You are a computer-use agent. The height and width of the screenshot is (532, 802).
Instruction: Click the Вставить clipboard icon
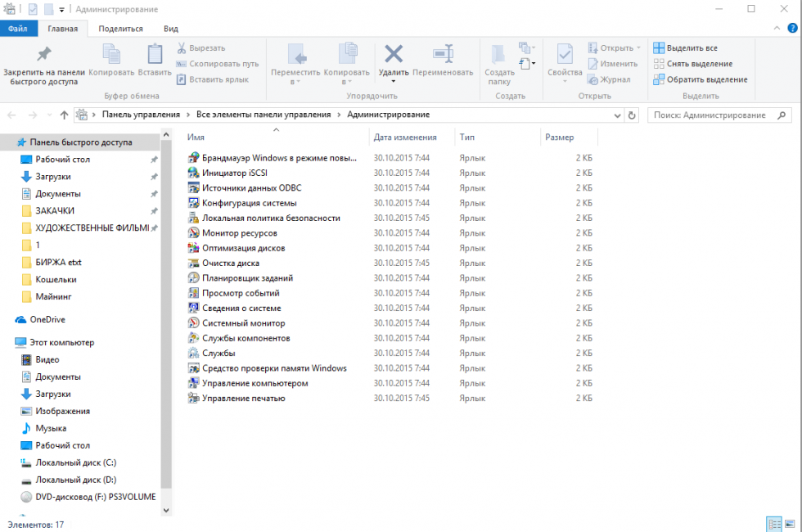coord(155,54)
